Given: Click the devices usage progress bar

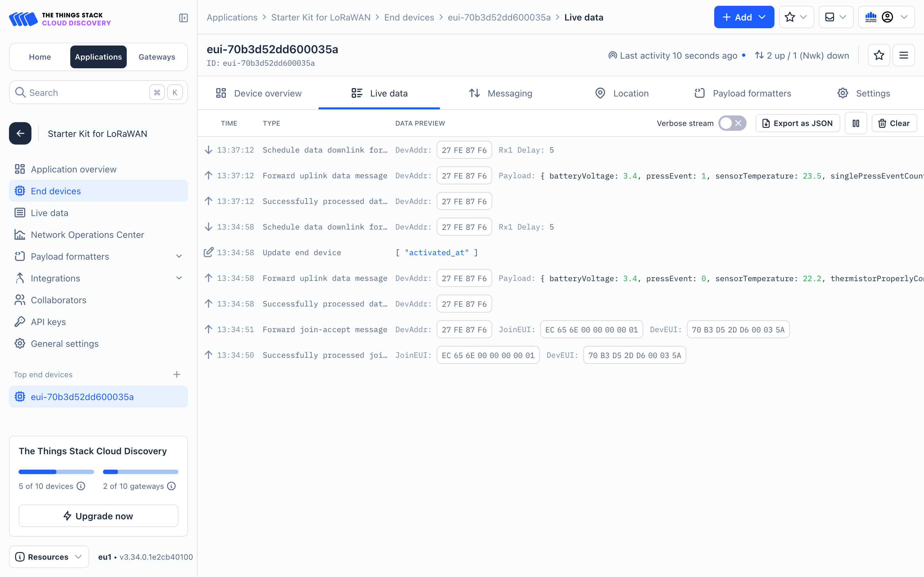Looking at the screenshot, I should [x=56, y=472].
